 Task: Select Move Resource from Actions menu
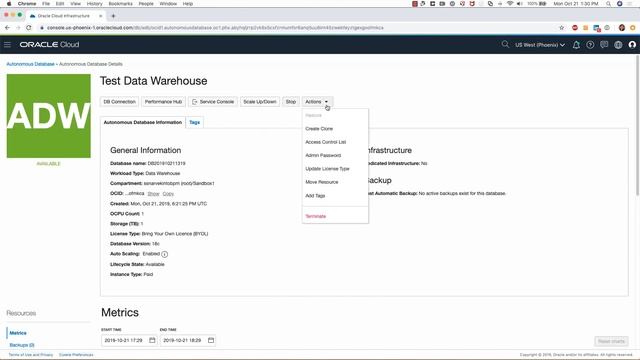tap(322, 182)
